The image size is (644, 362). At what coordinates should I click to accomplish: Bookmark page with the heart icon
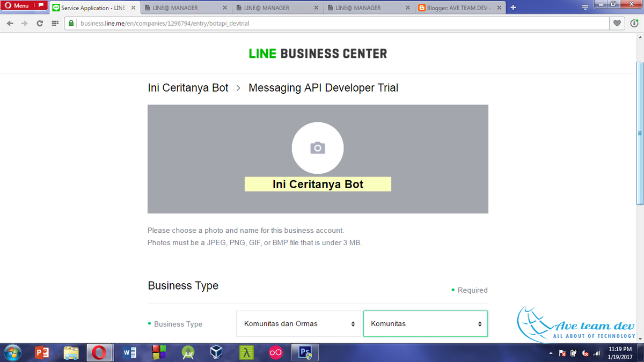pos(617,23)
